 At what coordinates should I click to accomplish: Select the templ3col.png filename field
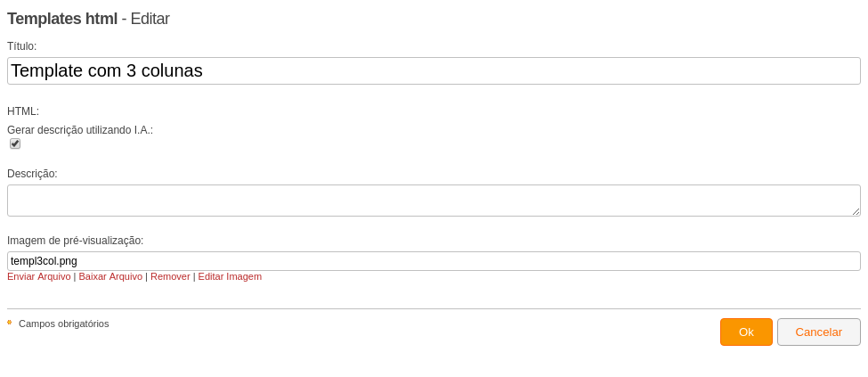(434, 261)
